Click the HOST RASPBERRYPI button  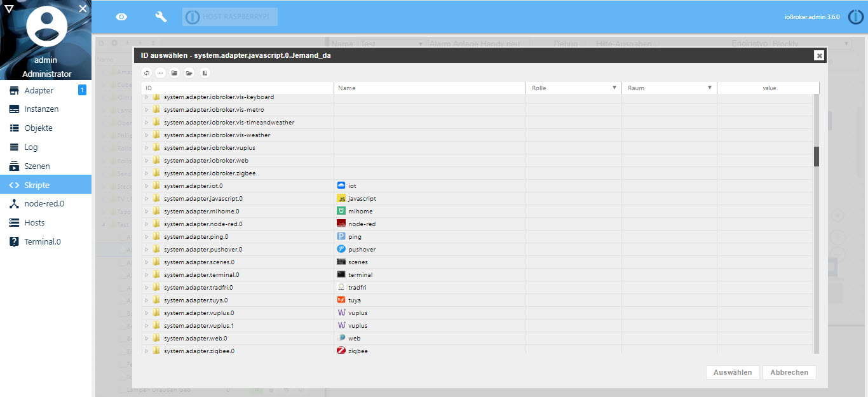coord(230,17)
